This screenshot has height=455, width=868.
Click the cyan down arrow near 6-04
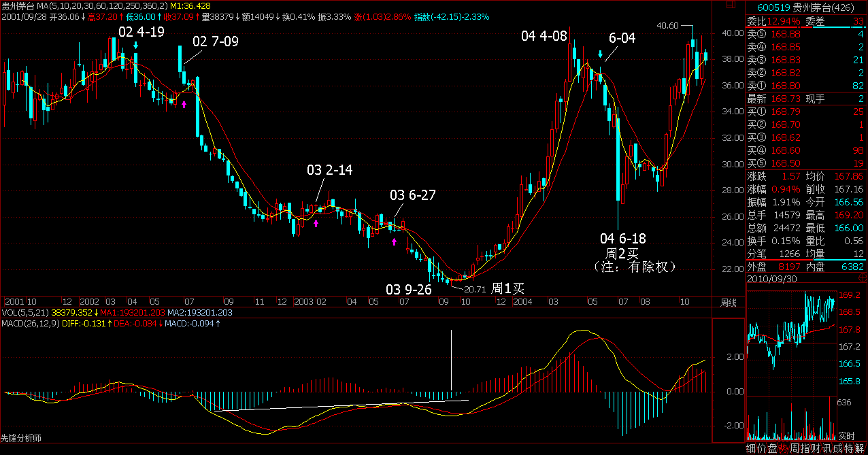click(600, 54)
